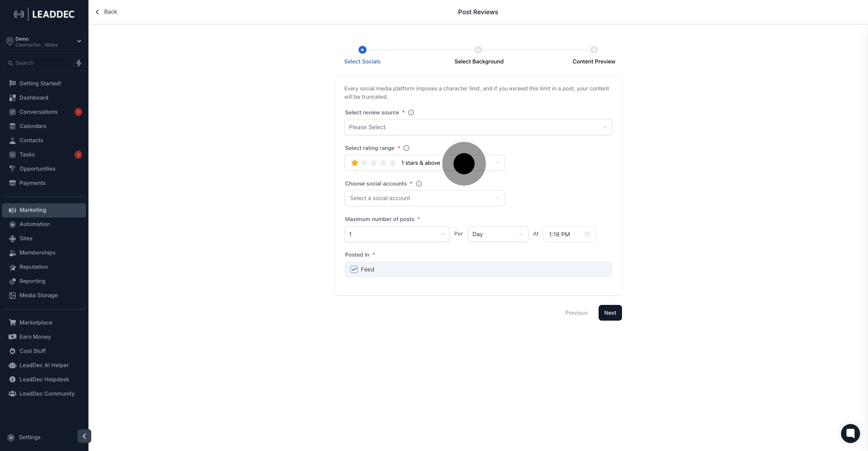This screenshot has width=868, height=451.
Task: Click the 1:18 PM time field
Action: point(570,234)
